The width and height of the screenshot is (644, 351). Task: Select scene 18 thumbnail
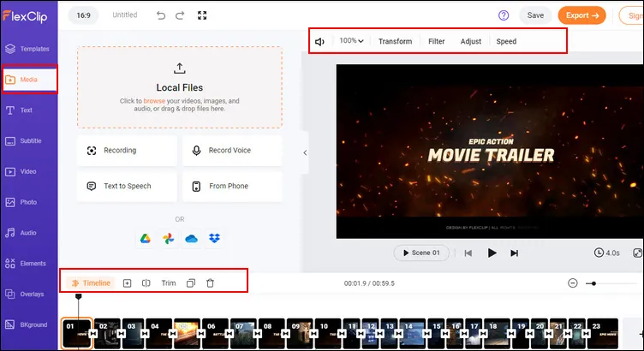pyautogui.click(x=497, y=333)
